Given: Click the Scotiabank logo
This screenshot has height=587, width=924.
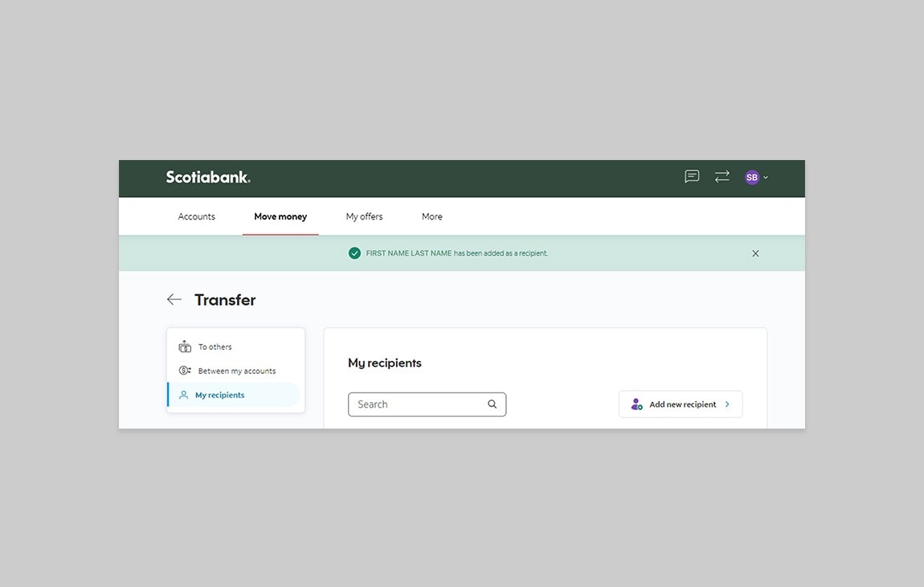Looking at the screenshot, I should (x=208, y=177).
